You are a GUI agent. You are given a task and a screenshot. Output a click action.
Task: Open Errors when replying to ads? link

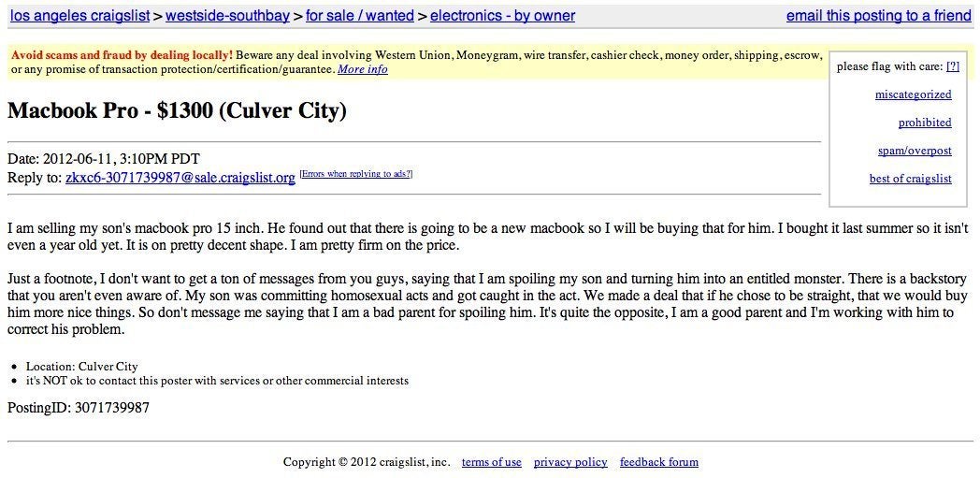click(356, 174)
